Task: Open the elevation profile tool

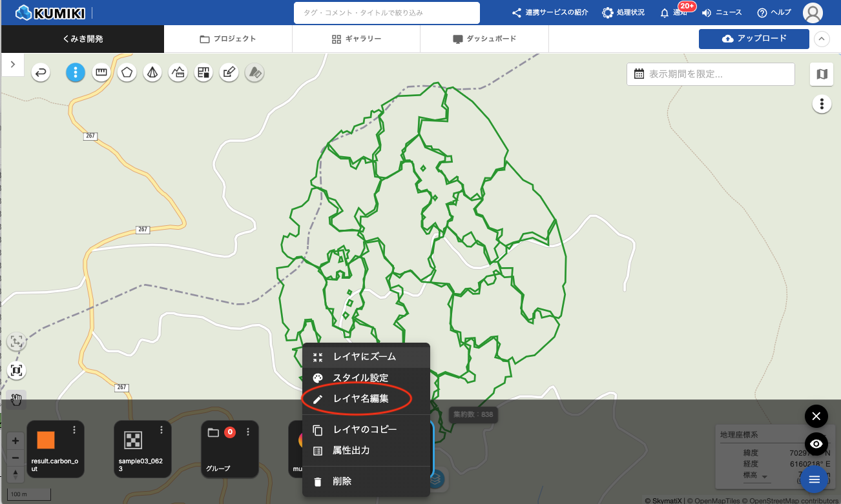Action: click(178, 73)
